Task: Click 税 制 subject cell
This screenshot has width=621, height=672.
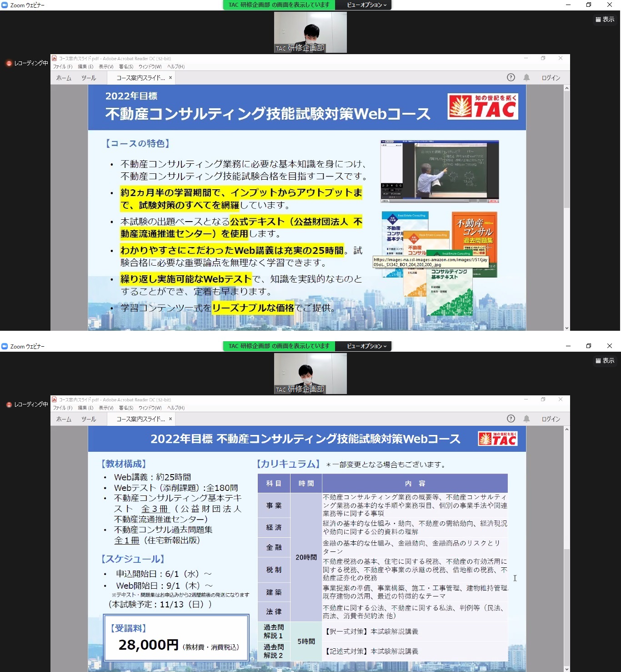Action: coord(274,570)
